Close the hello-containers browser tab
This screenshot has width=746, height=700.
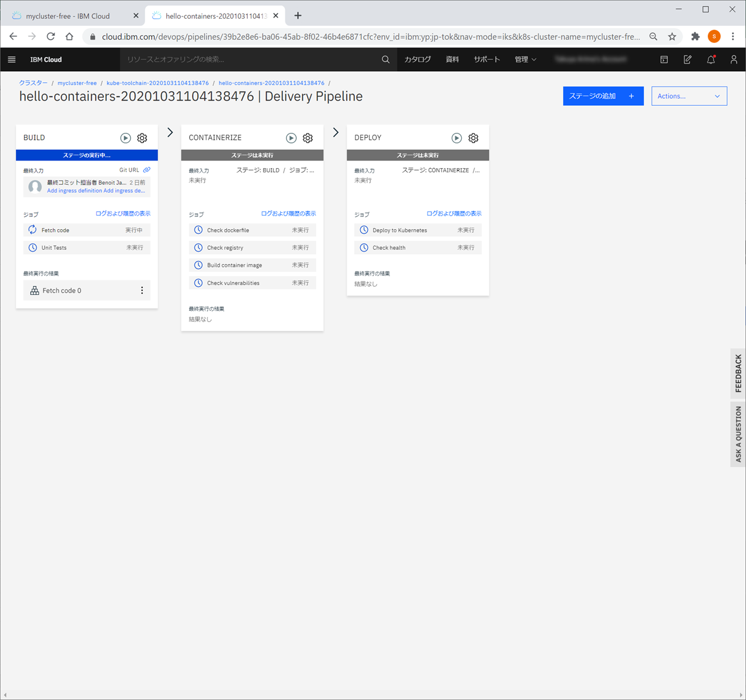pos(275,16)
